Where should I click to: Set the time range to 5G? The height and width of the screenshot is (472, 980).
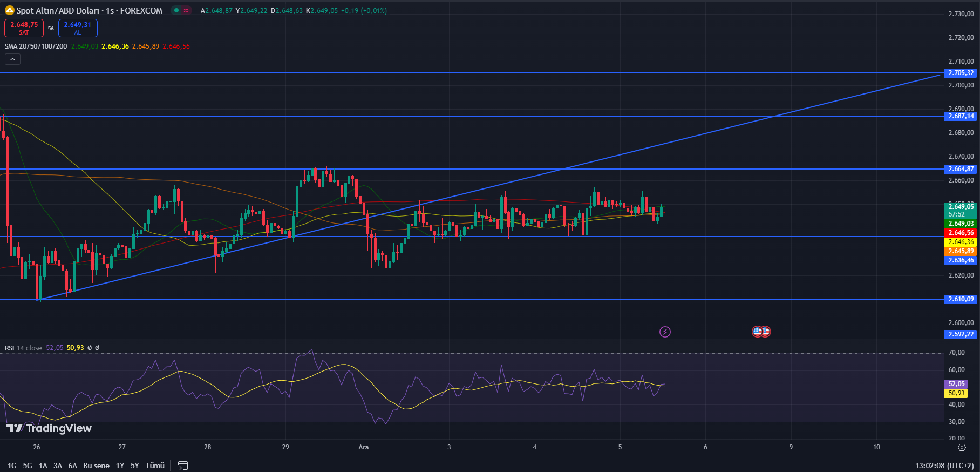[x=28, y=466]
